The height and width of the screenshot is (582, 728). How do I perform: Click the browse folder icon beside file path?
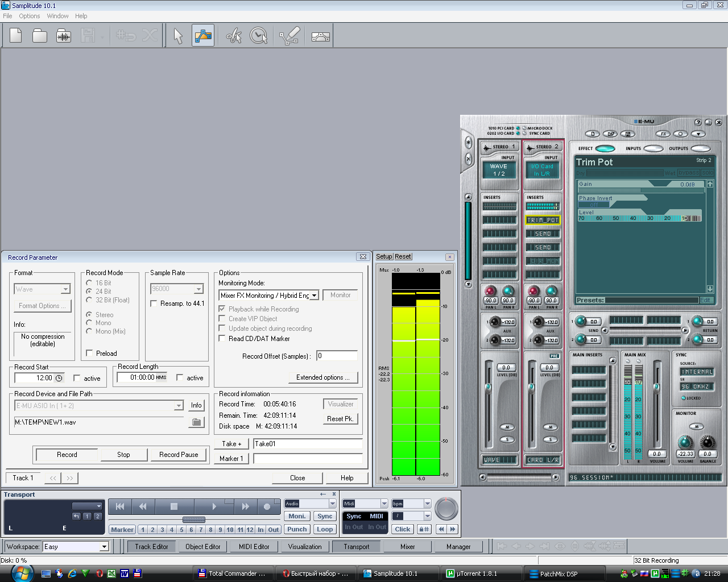[196, 422]
